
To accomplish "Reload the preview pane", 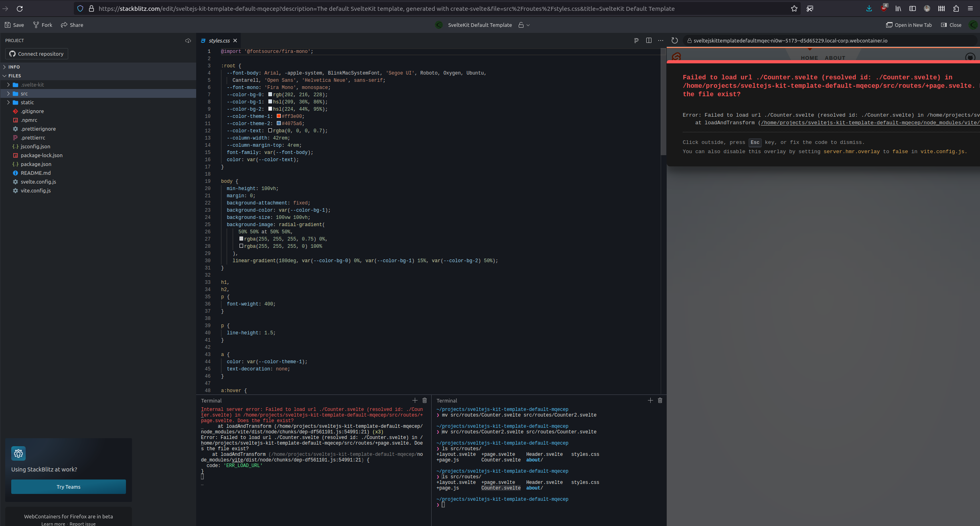I will 674,40.
